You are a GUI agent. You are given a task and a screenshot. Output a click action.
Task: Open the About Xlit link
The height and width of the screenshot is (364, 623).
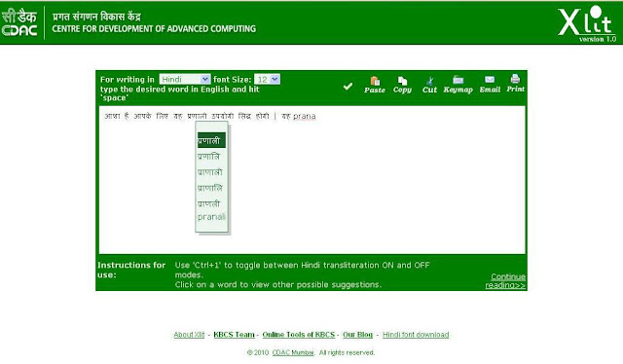point(189,335)
